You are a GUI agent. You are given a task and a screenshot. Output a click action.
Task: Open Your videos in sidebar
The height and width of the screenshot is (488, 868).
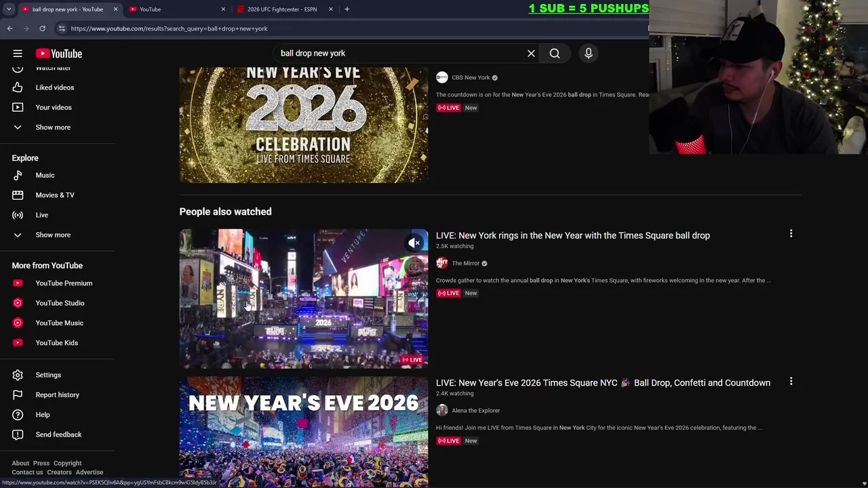[x=58, y=107]
